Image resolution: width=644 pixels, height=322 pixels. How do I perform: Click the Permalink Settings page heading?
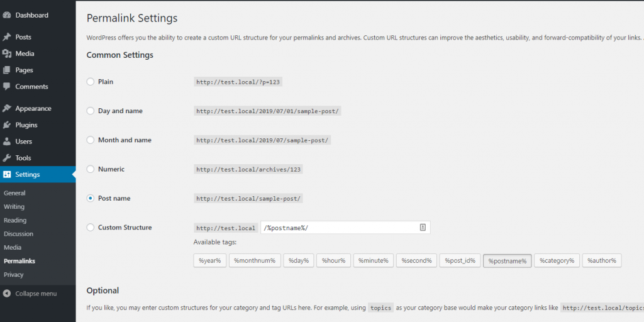132,18
